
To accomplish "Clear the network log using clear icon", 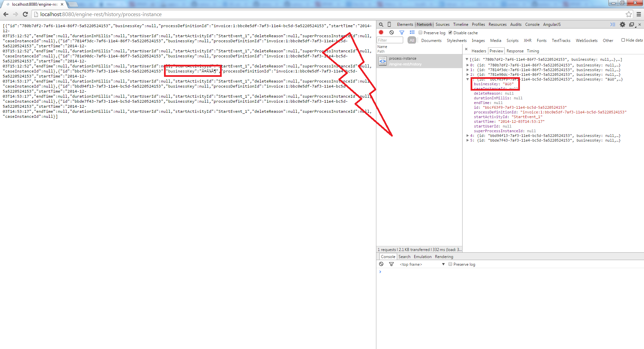I will [391, 33].
